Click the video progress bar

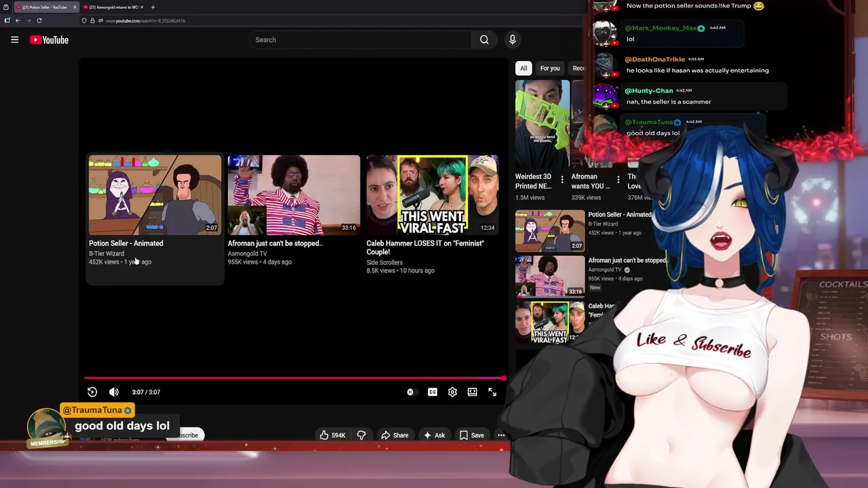pos(295,378)
